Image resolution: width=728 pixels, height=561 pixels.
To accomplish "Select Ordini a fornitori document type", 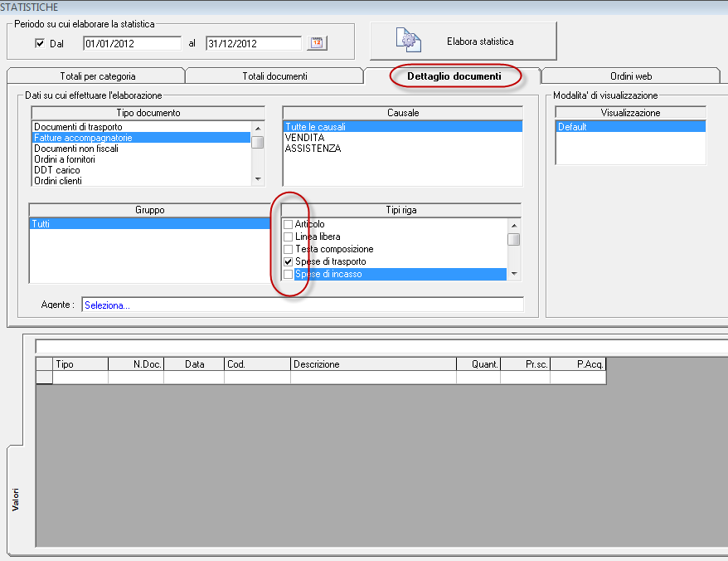I will click(142, 159).
